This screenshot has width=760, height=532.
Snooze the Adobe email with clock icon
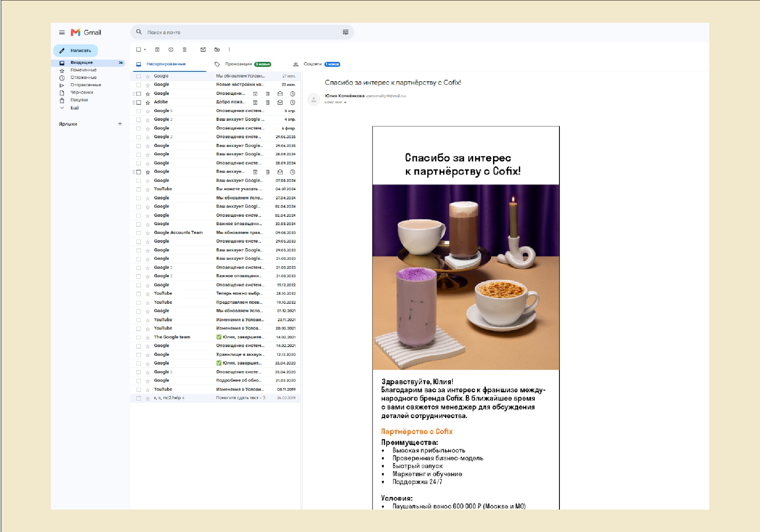[292, 102]
